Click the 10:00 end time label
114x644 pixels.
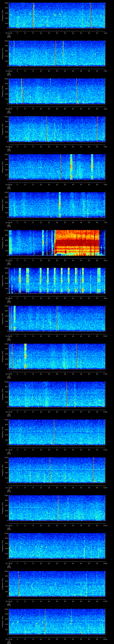pos(105,336)
